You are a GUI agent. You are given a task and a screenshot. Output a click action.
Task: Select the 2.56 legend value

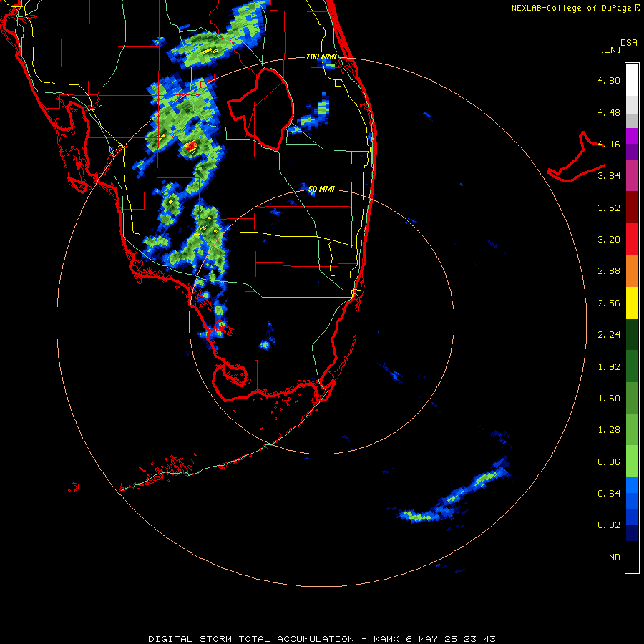tap(609, 303)
